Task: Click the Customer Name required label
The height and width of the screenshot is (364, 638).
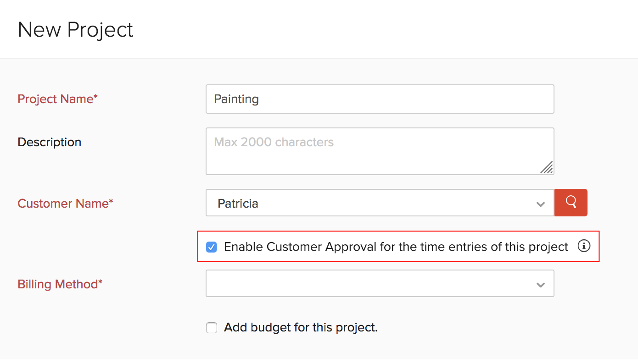Action: point(65,203)
